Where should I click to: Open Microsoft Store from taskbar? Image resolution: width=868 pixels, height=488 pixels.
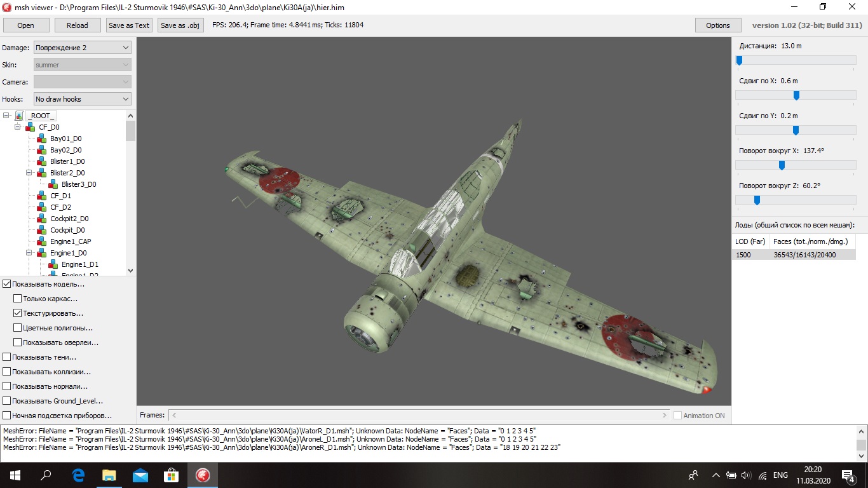(x=172, y=475)
